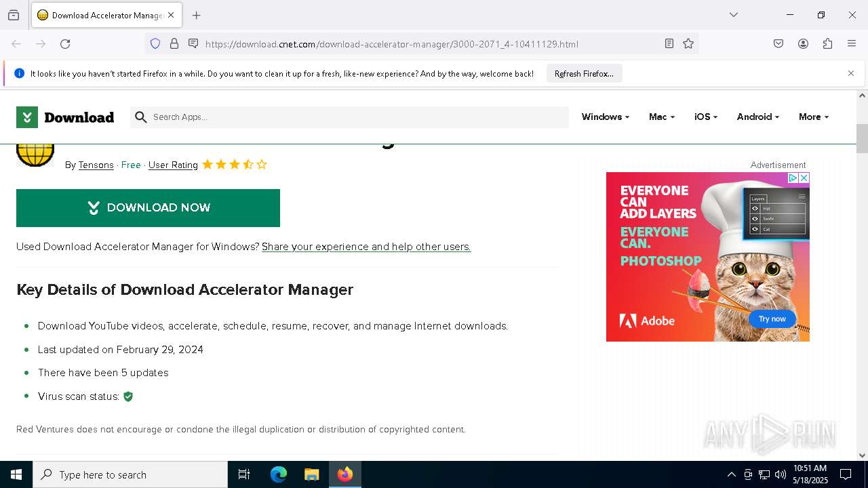Viewport: 868px width, 488px height.
Task: Expand the More menu
Action: 814,117
